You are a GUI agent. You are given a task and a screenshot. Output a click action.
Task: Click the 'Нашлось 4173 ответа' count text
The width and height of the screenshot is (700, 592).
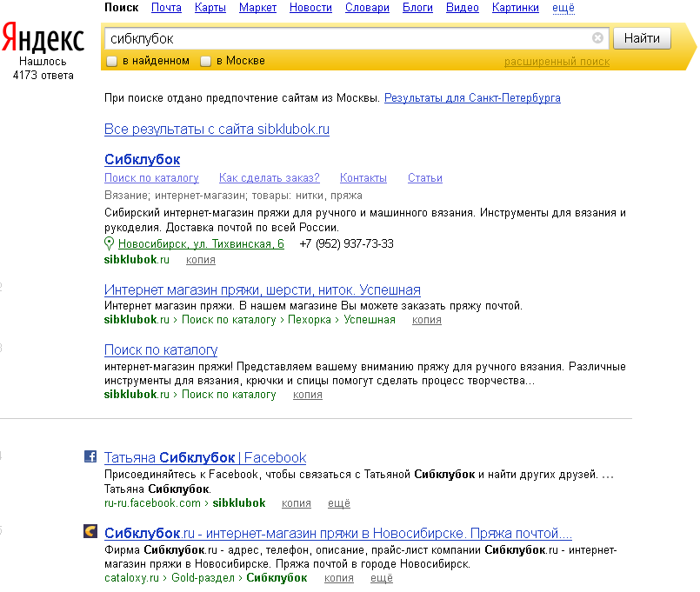[x=43, y=69]
